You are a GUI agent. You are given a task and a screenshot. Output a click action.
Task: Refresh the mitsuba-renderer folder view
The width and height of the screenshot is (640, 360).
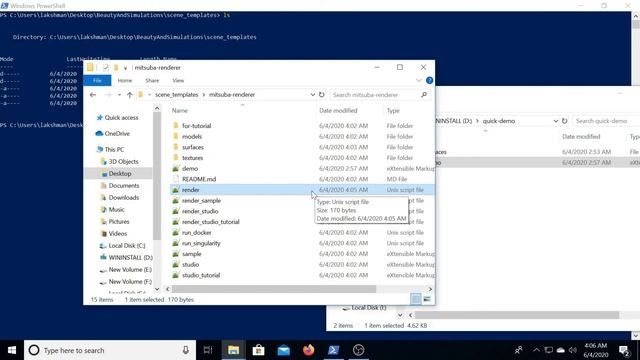322,95
